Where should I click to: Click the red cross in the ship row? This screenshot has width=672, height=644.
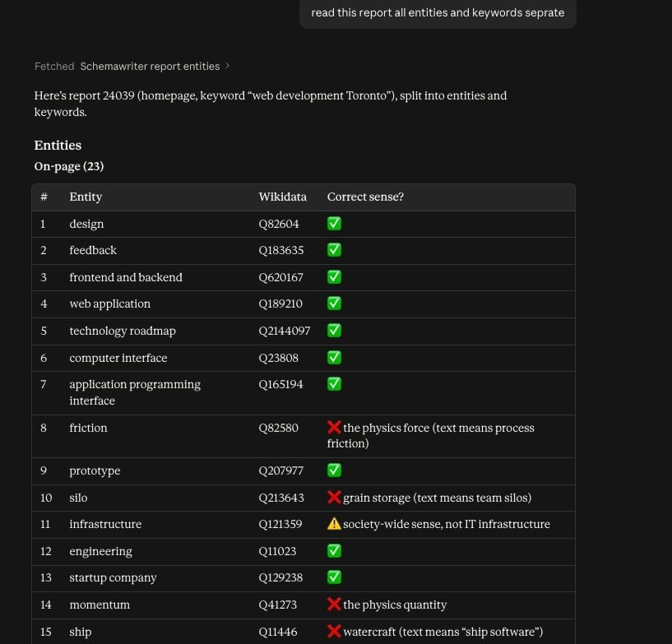(334, 631)
